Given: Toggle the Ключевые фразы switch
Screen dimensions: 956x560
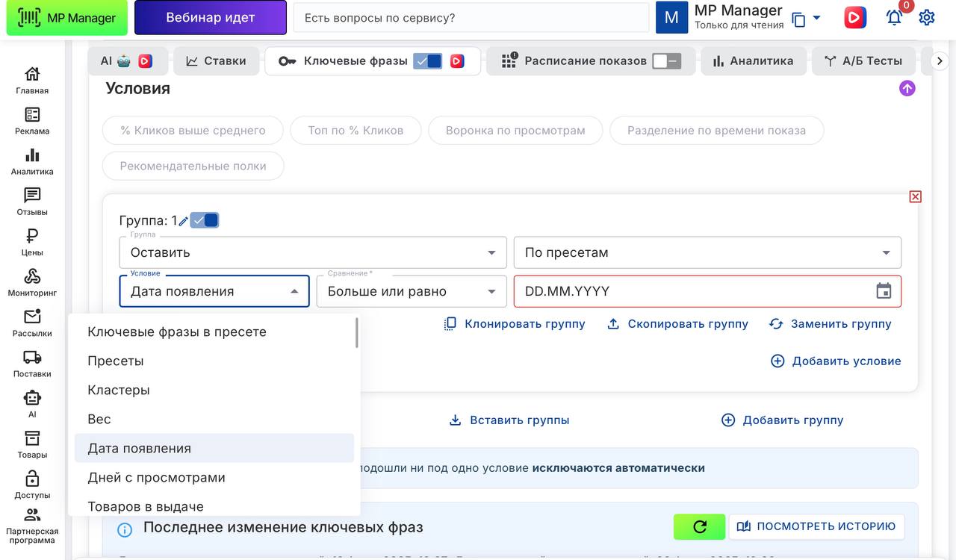Looking at the screenshot, I should 428,61.
